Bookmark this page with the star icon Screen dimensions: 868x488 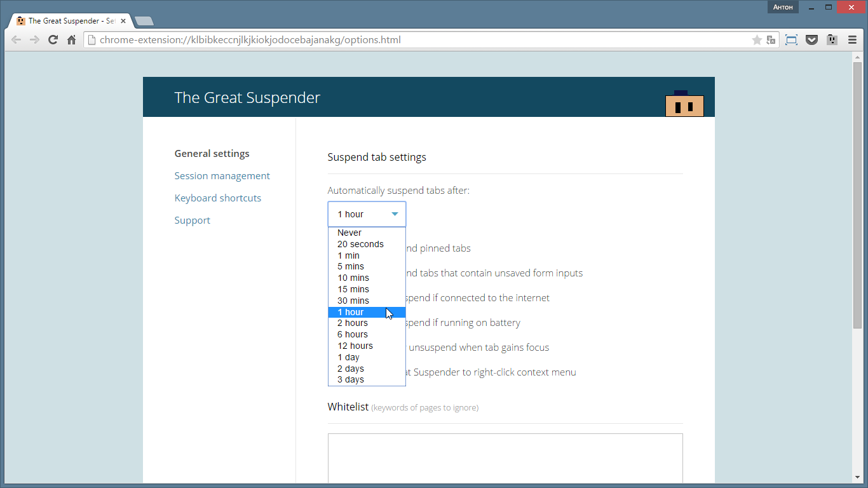(757, 40)
